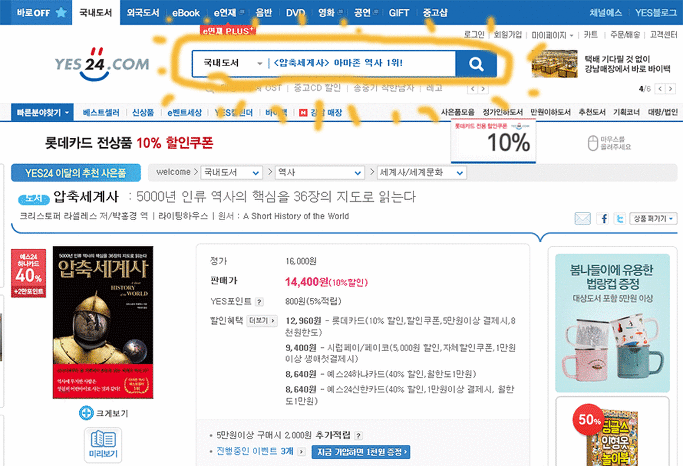
Task: Click the 로그인 link
Action: click(x=473, y=35)
